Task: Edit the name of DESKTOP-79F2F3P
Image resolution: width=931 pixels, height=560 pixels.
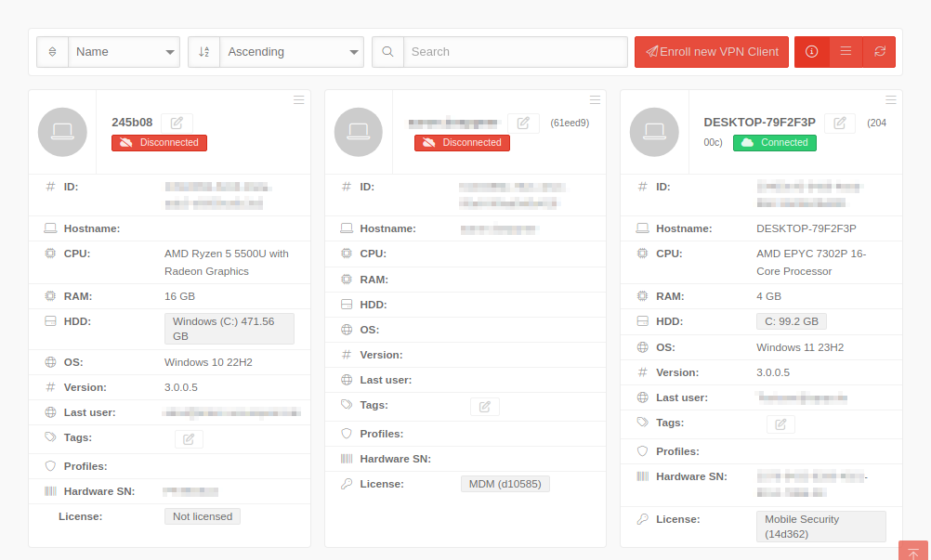Action: pos(839,123)
